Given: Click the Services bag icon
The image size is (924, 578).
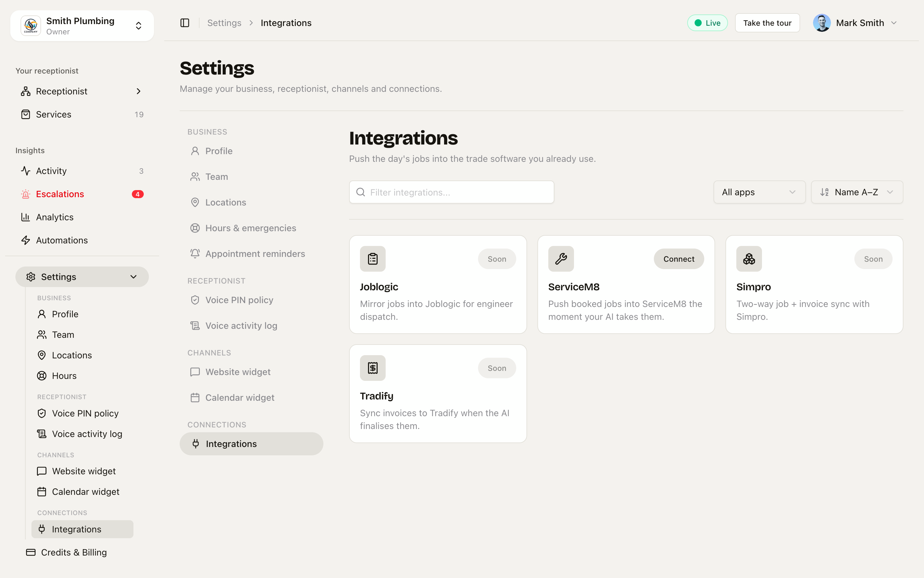Looking at the screenshot, I should click(26, 114).
